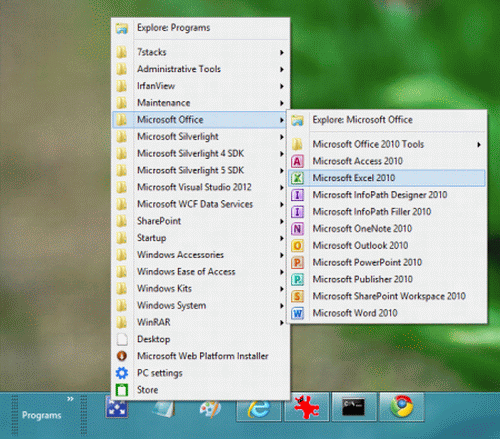The width and height of the screenshot is (500, 439).
Task: Open the Startup folder entry
Action: pos(200,238)
